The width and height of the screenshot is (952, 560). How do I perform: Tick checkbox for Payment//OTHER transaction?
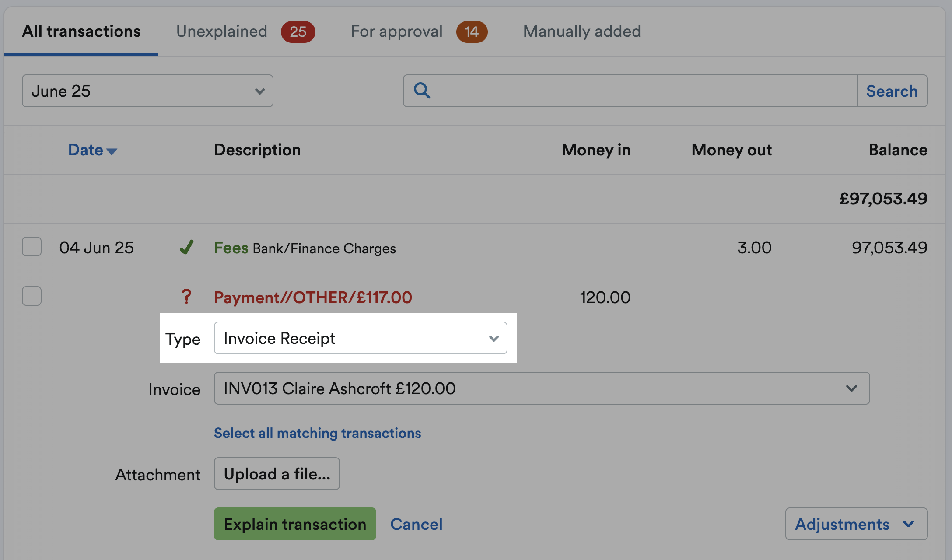32,296
